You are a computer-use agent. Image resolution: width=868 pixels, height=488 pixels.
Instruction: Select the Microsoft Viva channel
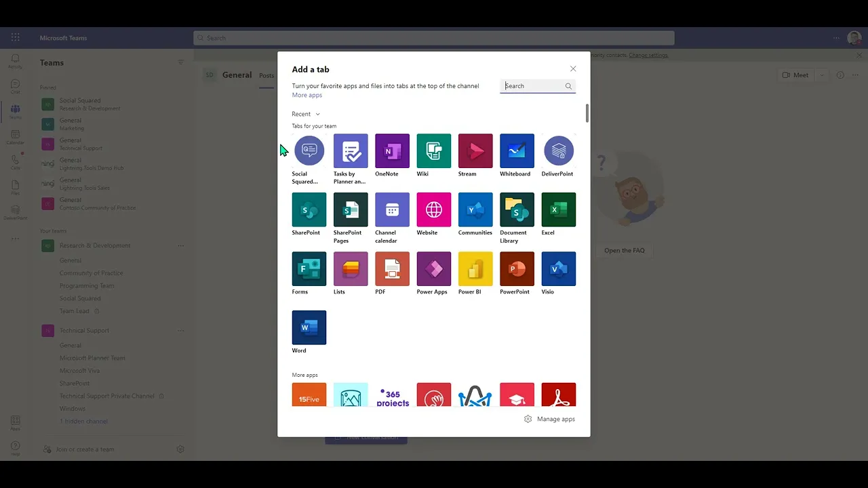click(x=79, y=371)
